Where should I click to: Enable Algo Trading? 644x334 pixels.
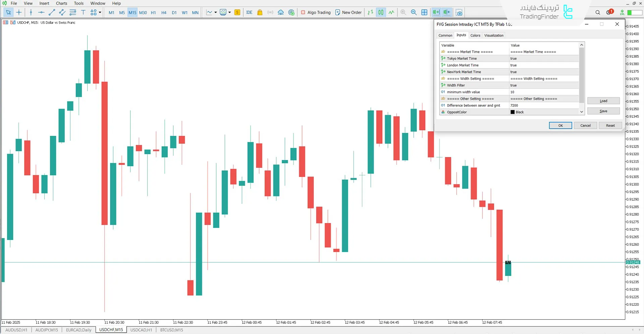point(315,12)
